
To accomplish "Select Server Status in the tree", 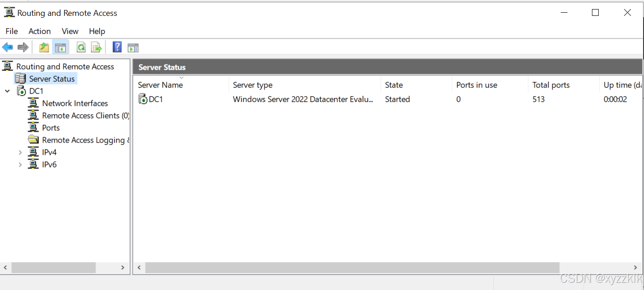I will (52, 78).
